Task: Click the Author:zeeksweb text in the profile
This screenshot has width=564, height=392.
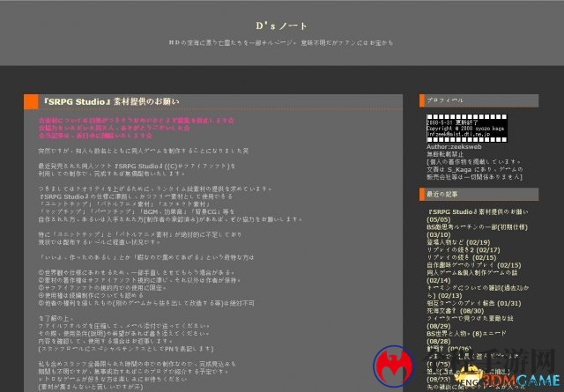Action: point(454,147)
